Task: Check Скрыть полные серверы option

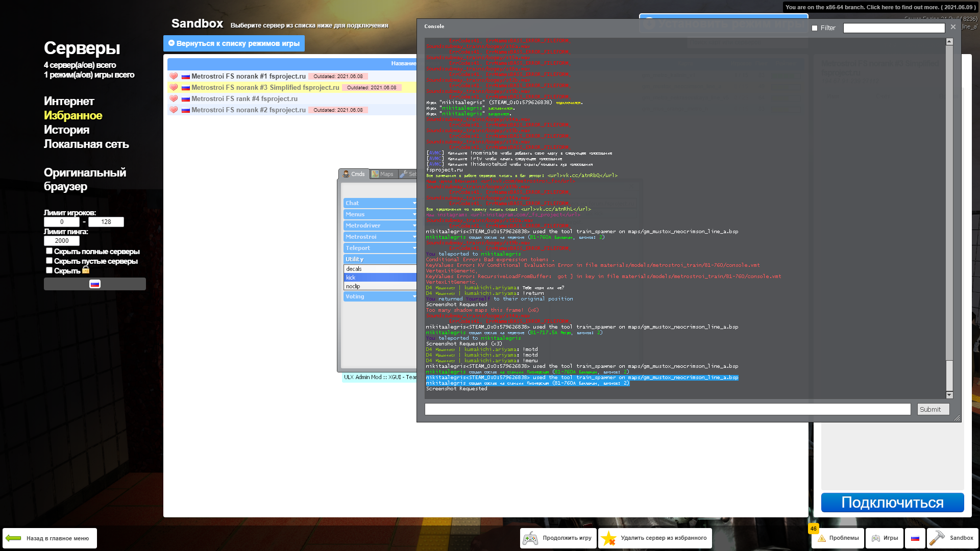Action: point(49,251)
